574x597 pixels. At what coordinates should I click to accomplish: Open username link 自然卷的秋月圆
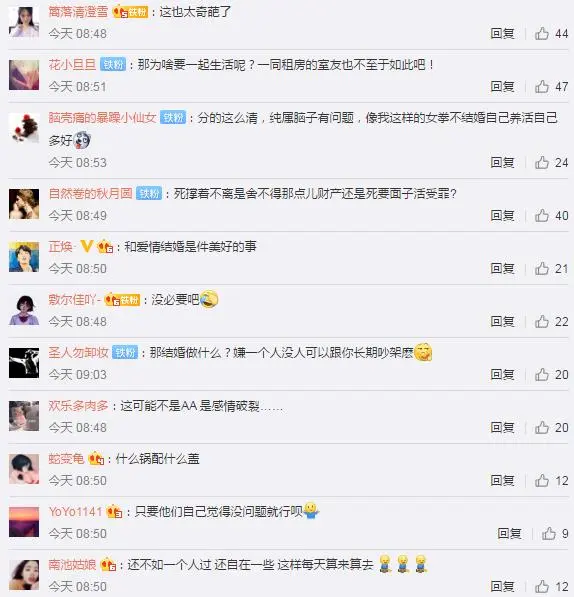pyautogui.click(x=90, y=193)
